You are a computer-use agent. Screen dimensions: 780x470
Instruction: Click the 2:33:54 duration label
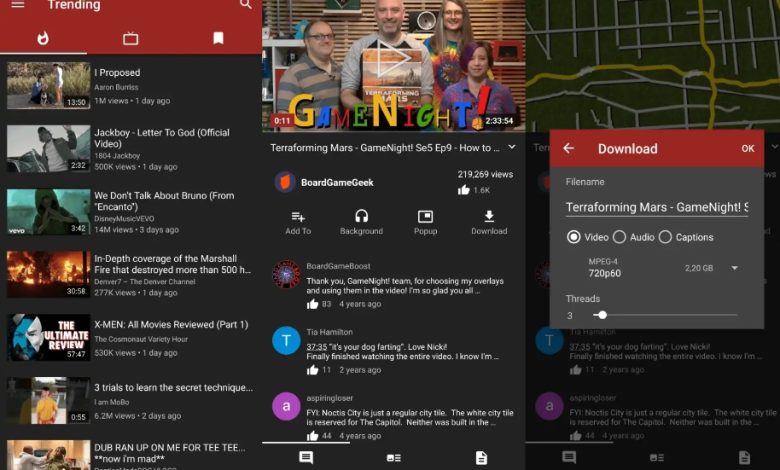tap(499, 120)
